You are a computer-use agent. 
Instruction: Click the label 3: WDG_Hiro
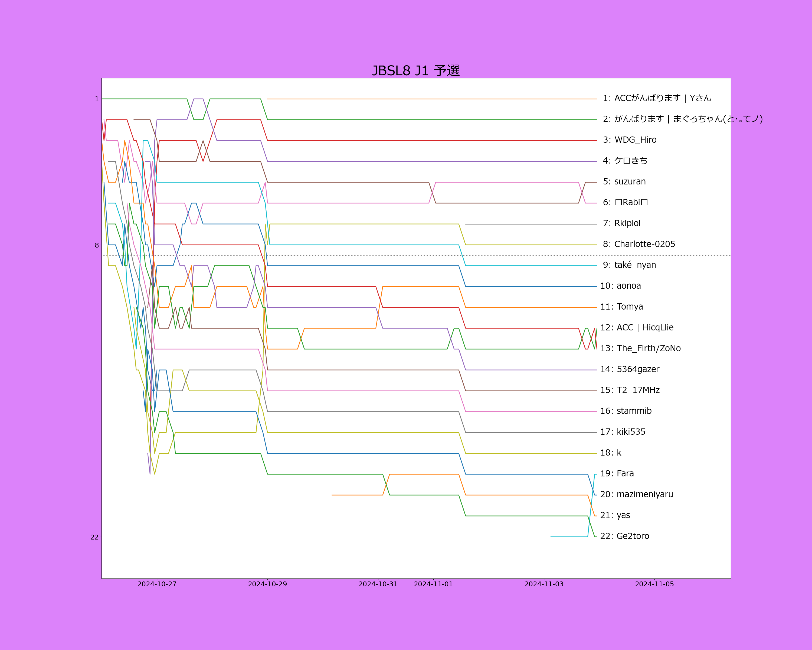(629, 140)
